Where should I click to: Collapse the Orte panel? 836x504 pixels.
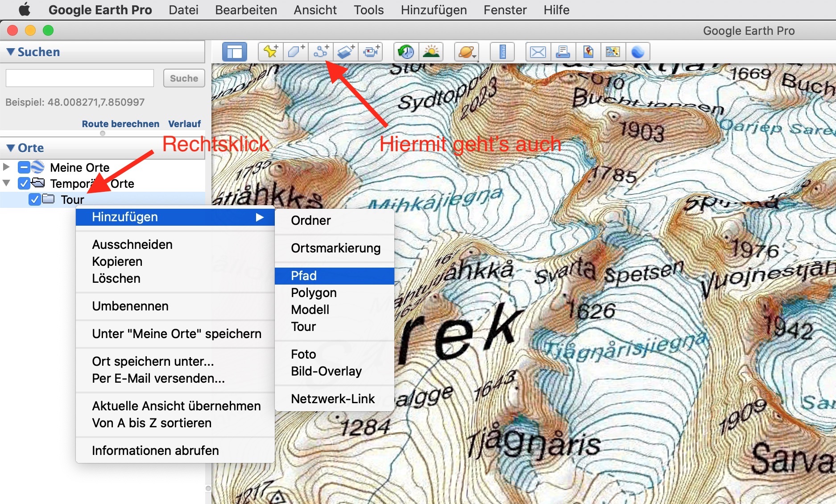tap(11, 148)
